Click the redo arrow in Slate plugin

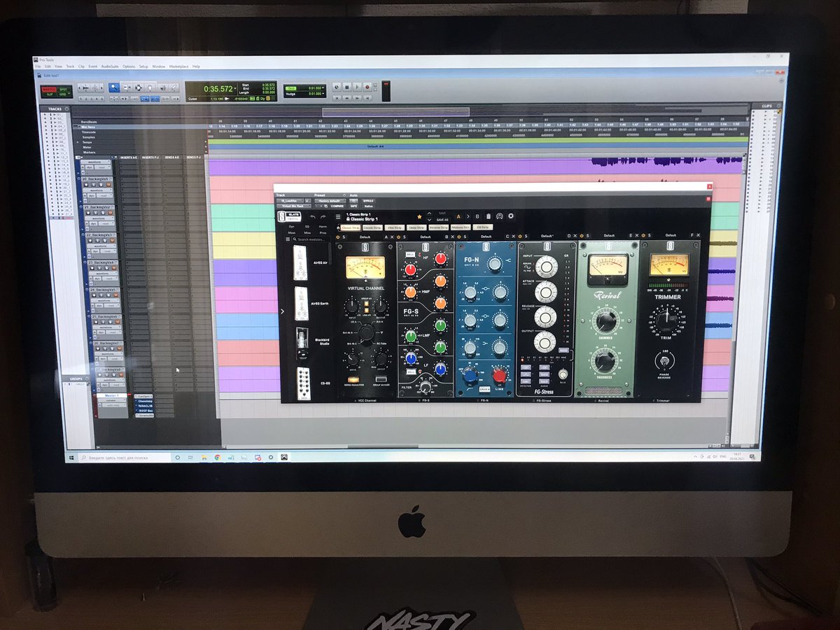[x=323, y=216]
